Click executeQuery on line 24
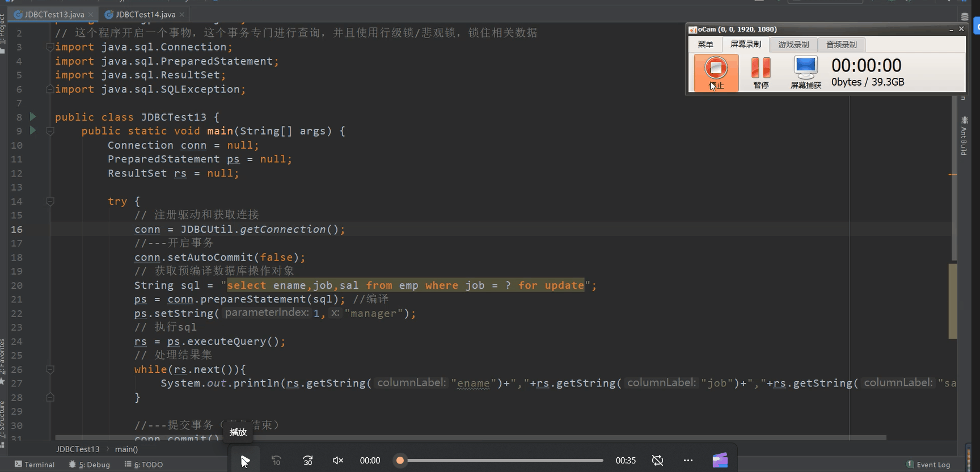980x472 pixels. tap(227, 341)
